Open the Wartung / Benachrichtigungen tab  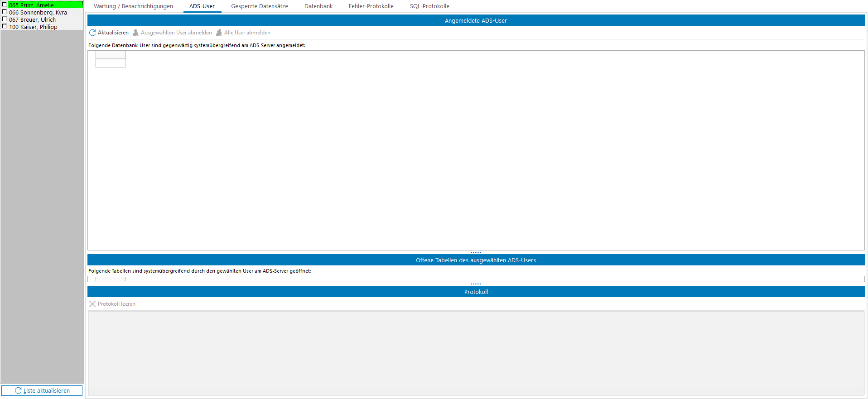tap(133, 6)
